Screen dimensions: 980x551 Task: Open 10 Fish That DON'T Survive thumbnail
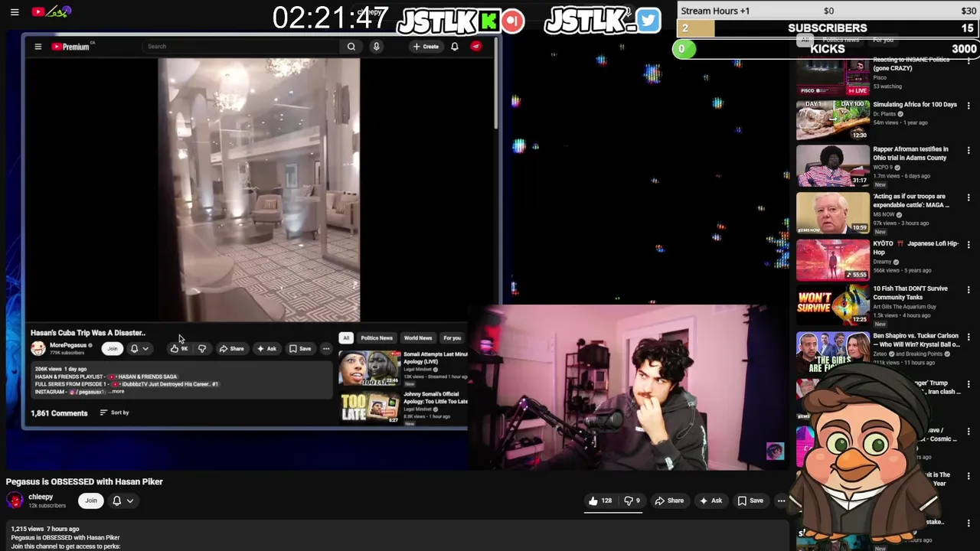(x=832, y=305)
